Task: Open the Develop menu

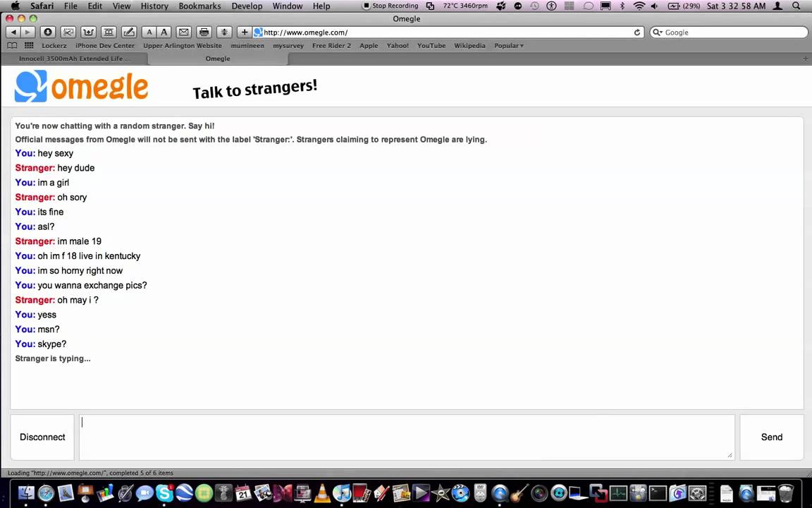Action: (247, 6)
